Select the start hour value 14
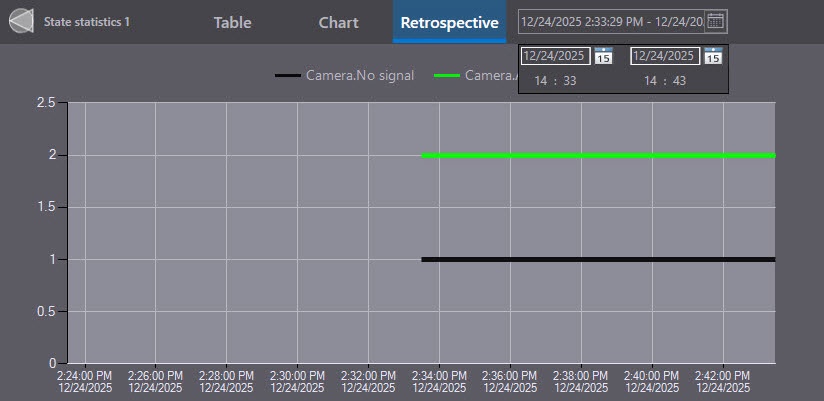Image resolution: width=824 pixels, height=401 pixels. (541, 81)
